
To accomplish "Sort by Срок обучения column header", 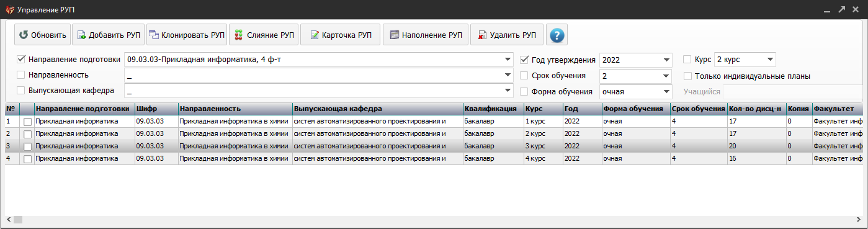I will [699, 109].
